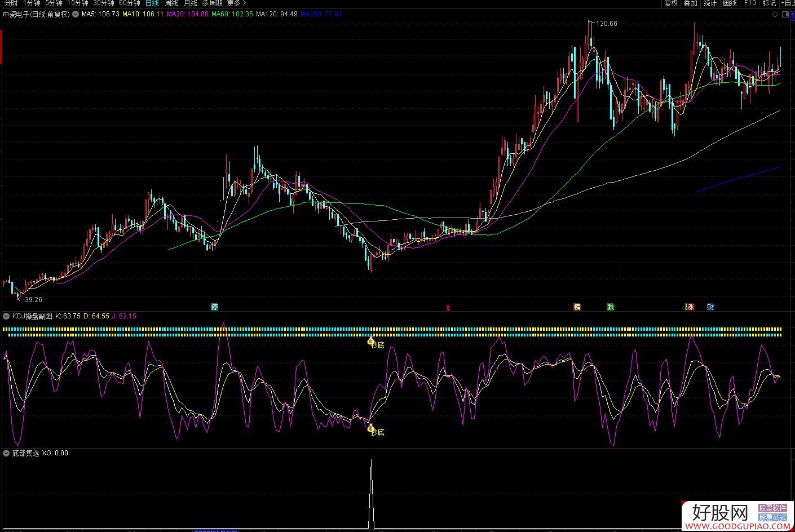This screenshot has width=795, height=532.
Task: Select the 60分钟 period tab
Action: [x=130, y=3]
